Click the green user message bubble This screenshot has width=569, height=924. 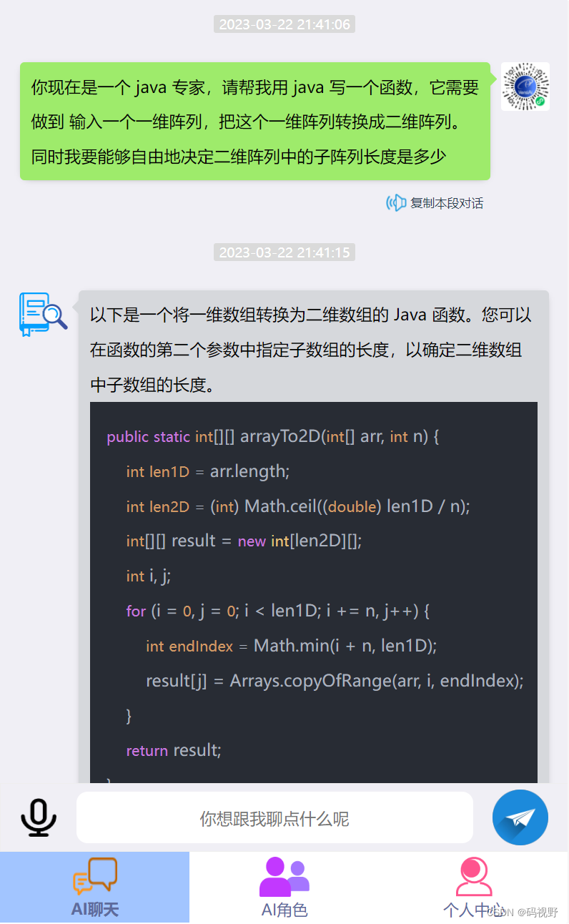pyautogui.click(x=255, y=121)
